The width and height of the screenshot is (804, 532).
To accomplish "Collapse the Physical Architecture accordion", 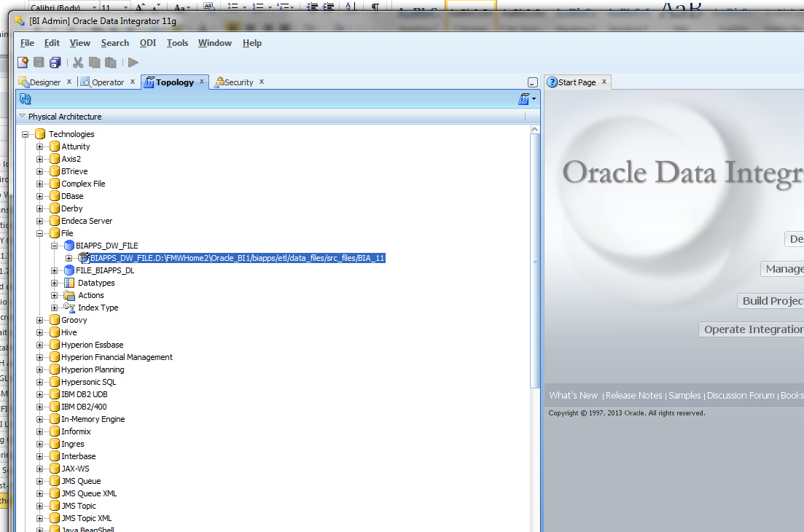I will tap(22, 117).
